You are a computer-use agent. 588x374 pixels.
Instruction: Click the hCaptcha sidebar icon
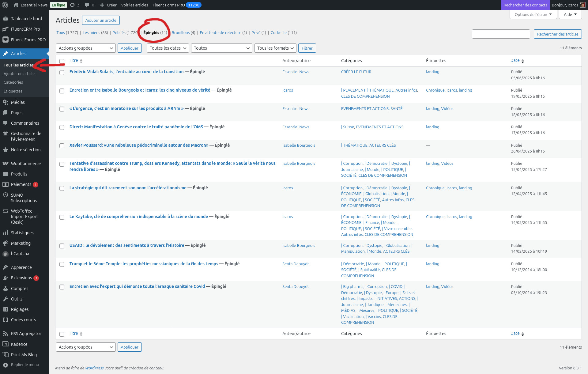(5, 254)
